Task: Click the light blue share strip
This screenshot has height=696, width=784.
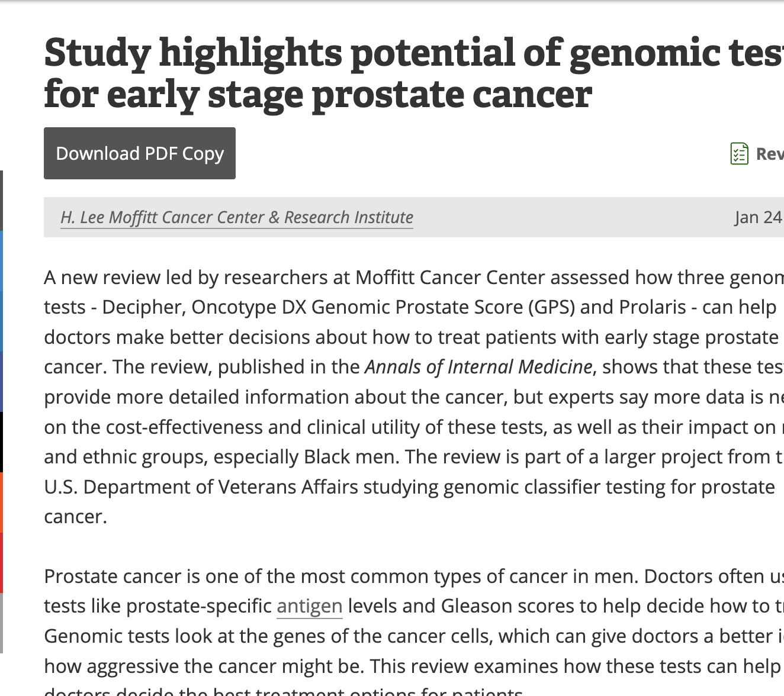Action: point(1,261)
